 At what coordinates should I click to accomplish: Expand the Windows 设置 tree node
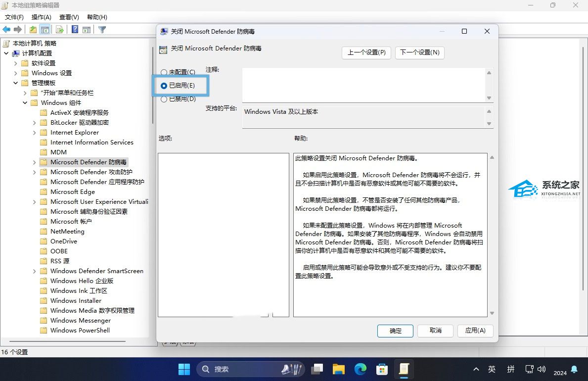(15, 73)
